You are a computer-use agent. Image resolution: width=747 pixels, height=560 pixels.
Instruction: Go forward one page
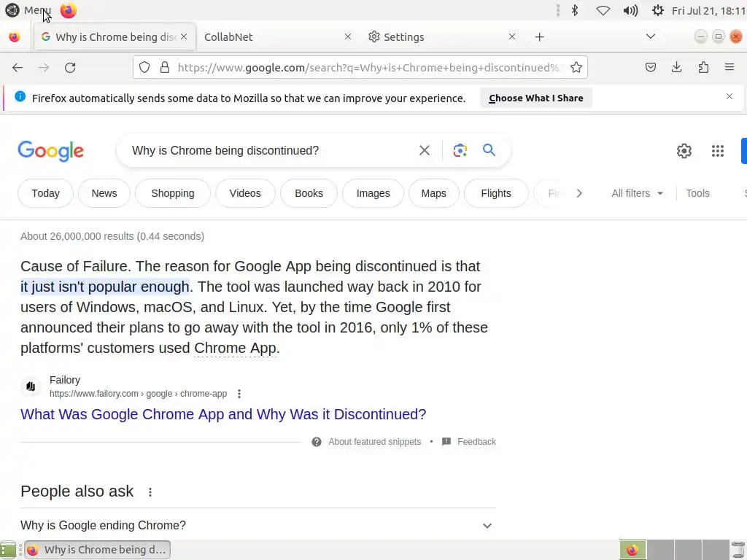tap(44, 68)
